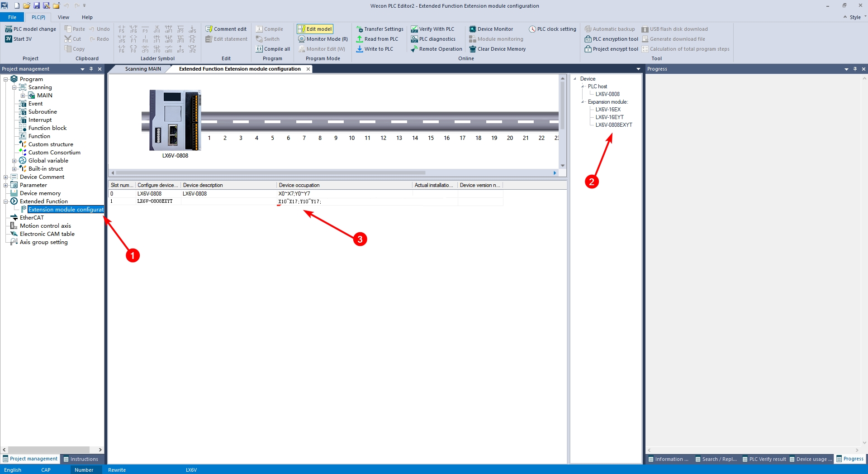
Task: Expand the Global variable node
Action: click(x=14, y=161)
